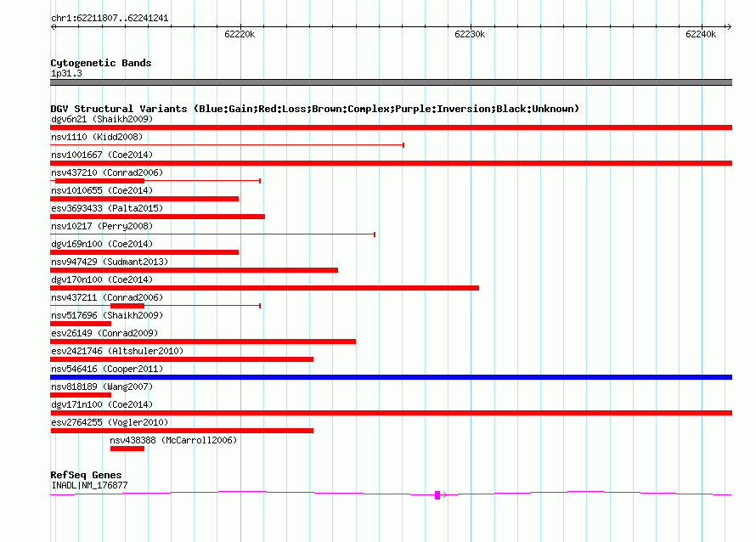The height and width of the screenshot is (542, 756).
Task: Open variant label dgv169n100 (Coe2014)
Action: pos(102,244)
